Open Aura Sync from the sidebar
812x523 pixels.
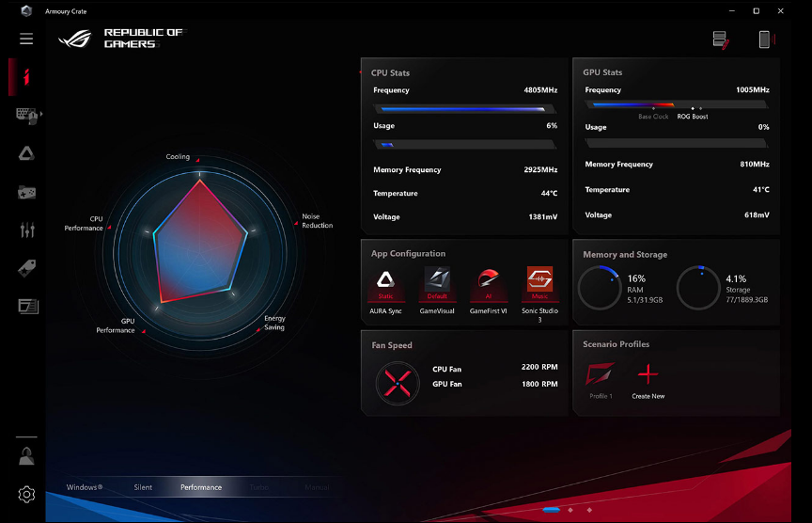tap(26, 153)
